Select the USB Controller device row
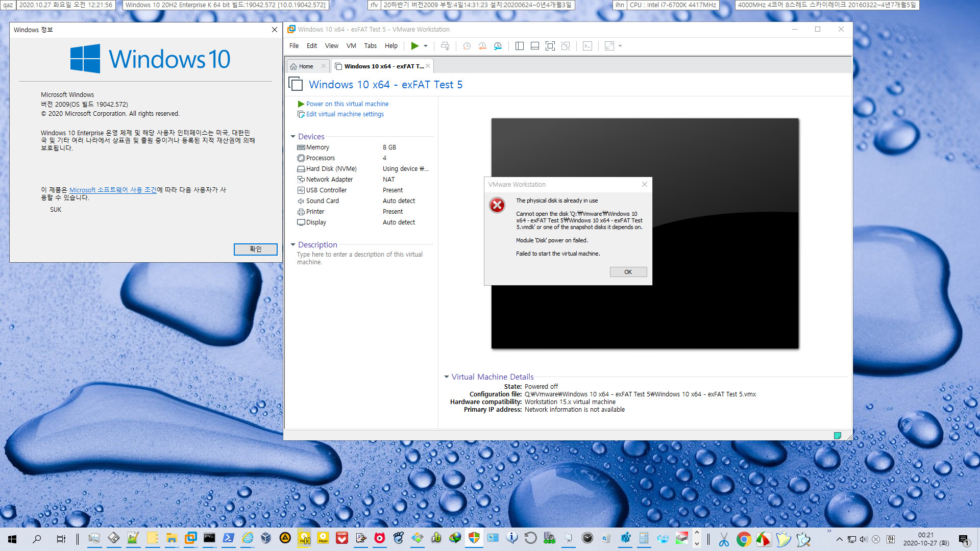980x551 pixels. tap(362, 190)
